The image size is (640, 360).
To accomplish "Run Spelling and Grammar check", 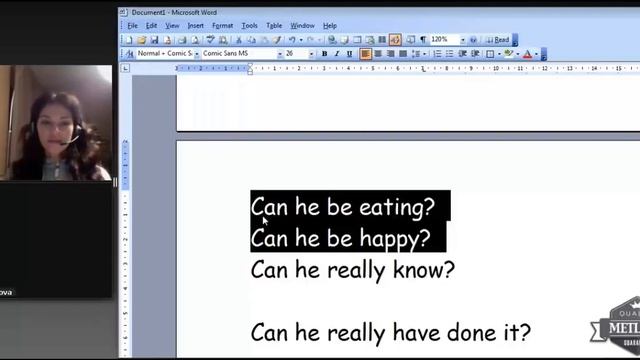I will coord(210,40).
